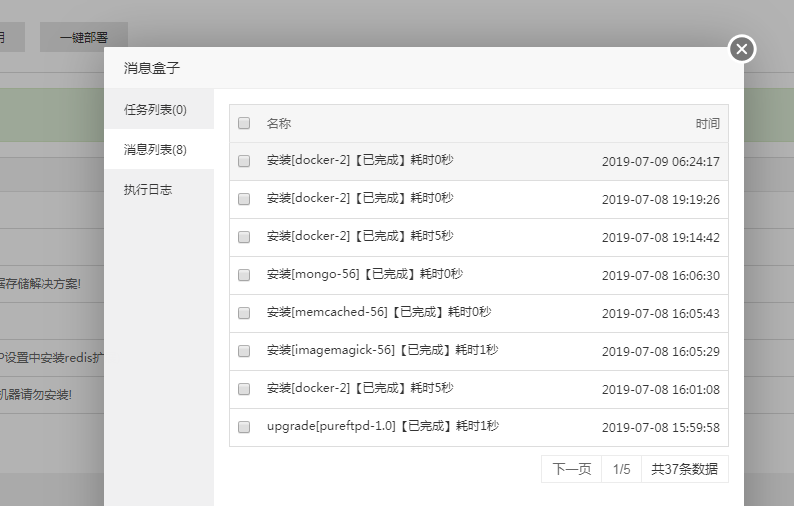Click upgrade[pureftpd-1.0]【已完成】耗时1秒 text

tap(383, 426)
